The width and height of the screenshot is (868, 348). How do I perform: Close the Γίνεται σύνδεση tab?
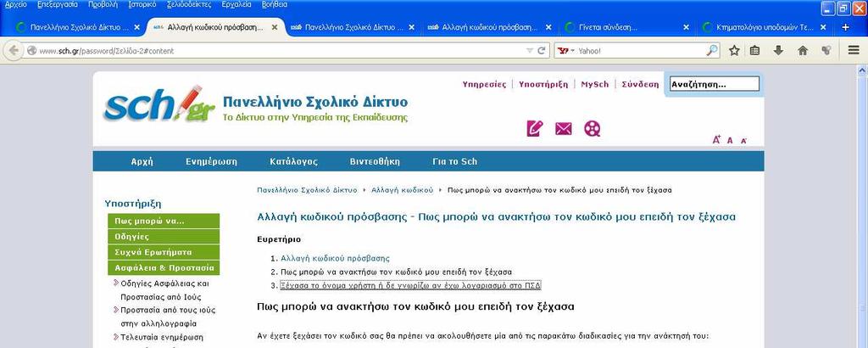coord(686,27)
